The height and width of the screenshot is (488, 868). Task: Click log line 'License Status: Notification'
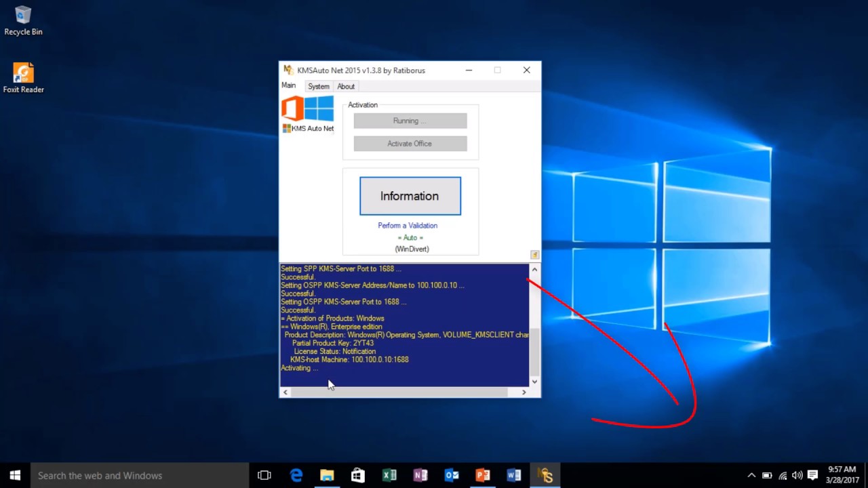pyautogui.click(x=335, y=351)
